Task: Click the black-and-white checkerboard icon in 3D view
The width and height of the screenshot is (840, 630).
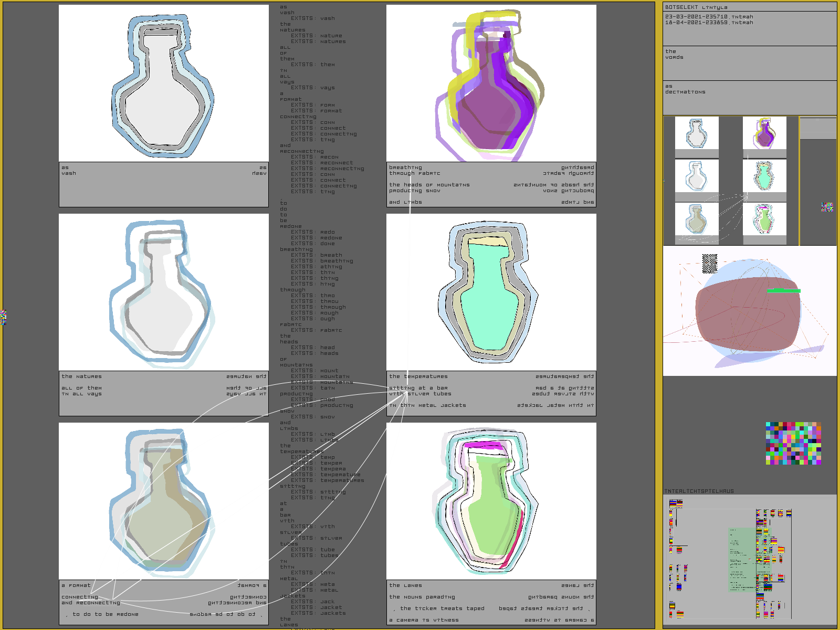Action: pos(709,264)
